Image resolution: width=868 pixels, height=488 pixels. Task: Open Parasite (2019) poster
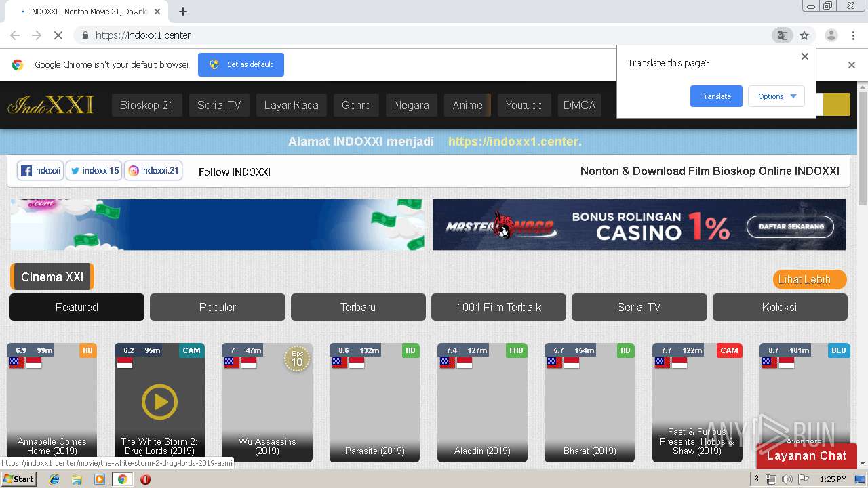click(374, 402)
